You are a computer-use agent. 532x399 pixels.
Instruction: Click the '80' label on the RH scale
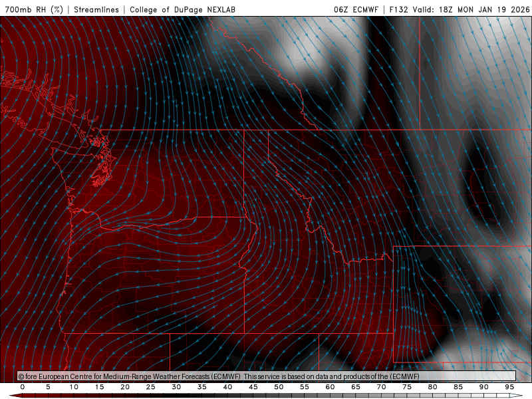click(x=432, y=387)
